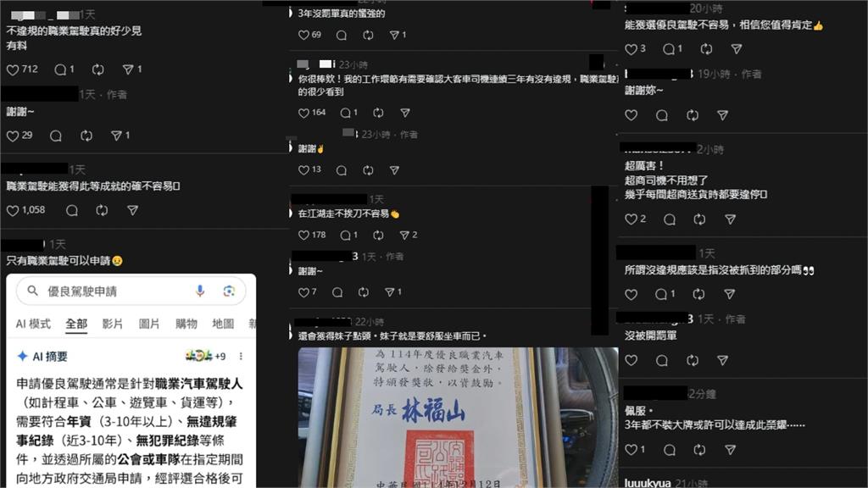The width and height of the screenshot is (868, 488).
Task: Click the comment bubble under 在江湖走不挨刀不容易
Action: pos(346,235)
